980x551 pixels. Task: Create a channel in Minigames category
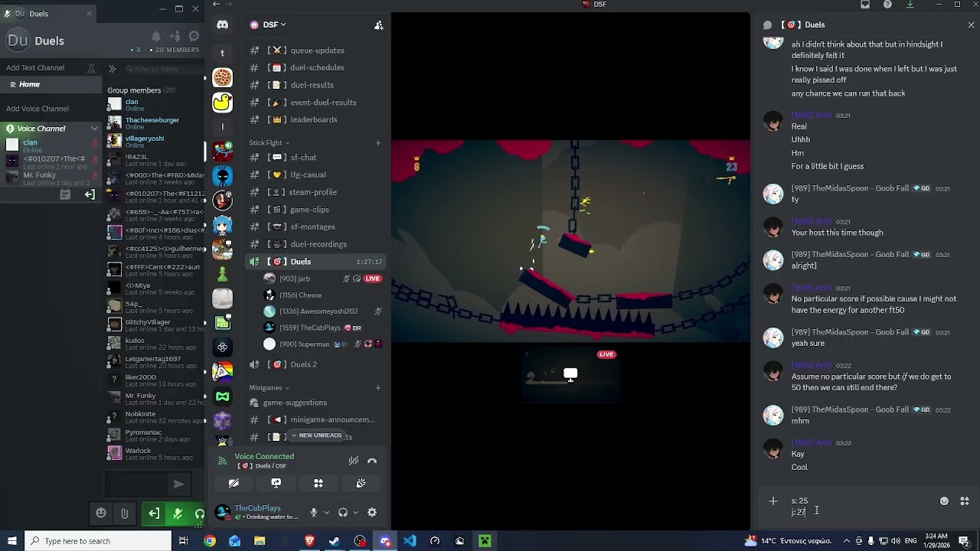[x=378, y=387]
